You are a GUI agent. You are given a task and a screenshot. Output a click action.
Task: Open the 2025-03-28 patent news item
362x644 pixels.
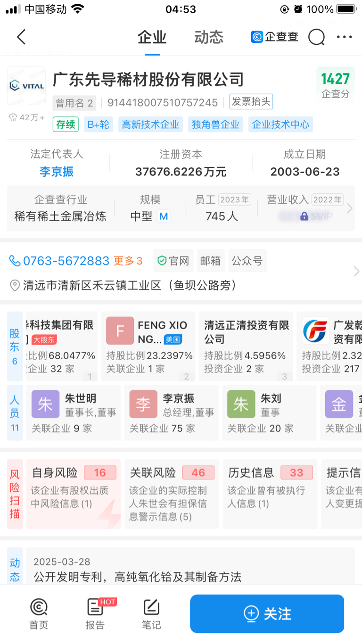(190, 569)
